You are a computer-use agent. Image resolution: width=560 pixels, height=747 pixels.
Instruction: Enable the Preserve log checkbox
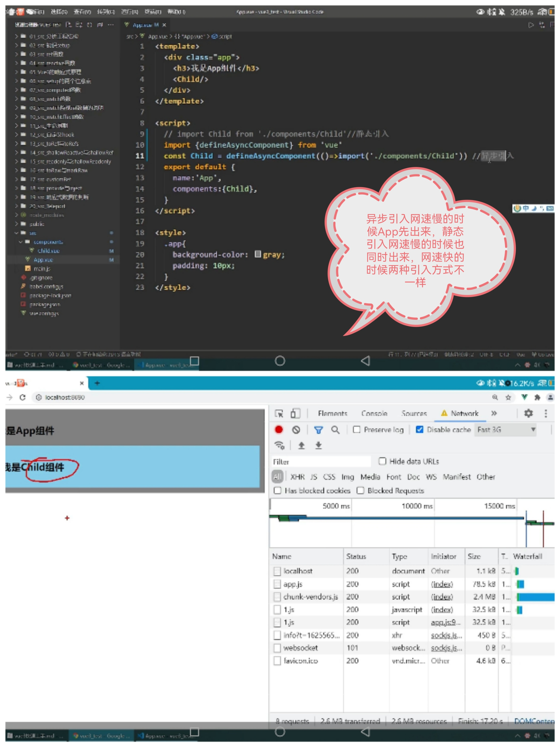[356, 429]
